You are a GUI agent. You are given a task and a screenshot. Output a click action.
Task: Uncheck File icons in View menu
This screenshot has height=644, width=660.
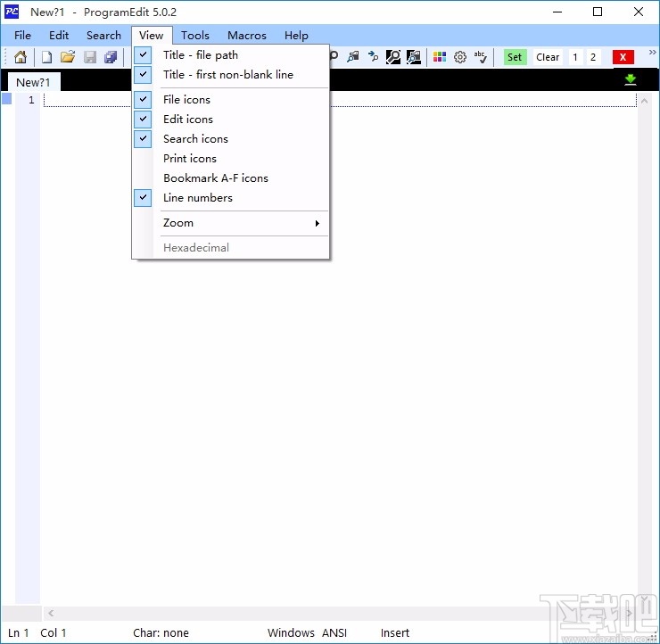tap(230, 99)
